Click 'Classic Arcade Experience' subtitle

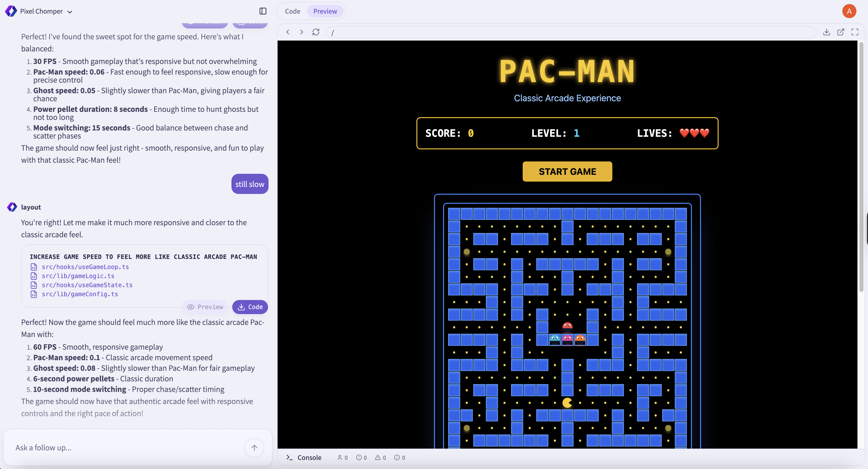coord(567,98)
